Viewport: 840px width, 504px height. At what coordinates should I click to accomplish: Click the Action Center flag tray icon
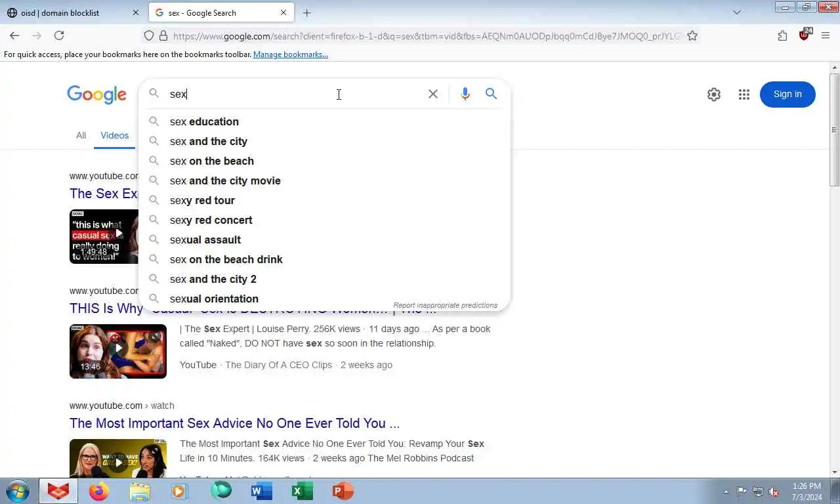tap(742, 492)
